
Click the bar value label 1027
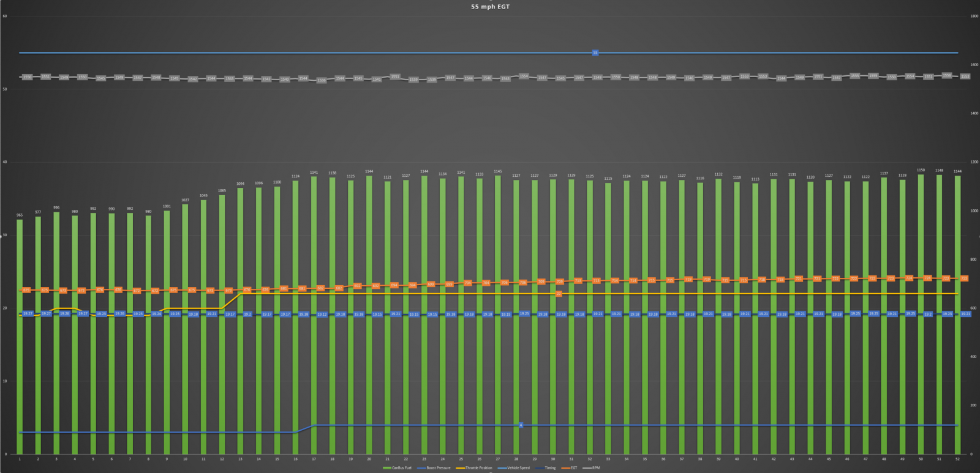pyautogui.click(x=185, y=200)
